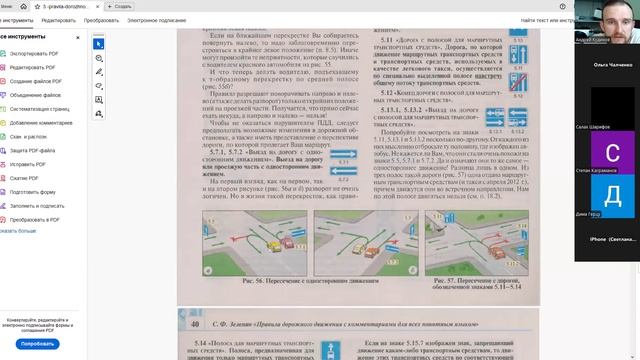
Task: Select the freehand lasso drawing tool
Action: pyautogui.click(x=99, y=86)
